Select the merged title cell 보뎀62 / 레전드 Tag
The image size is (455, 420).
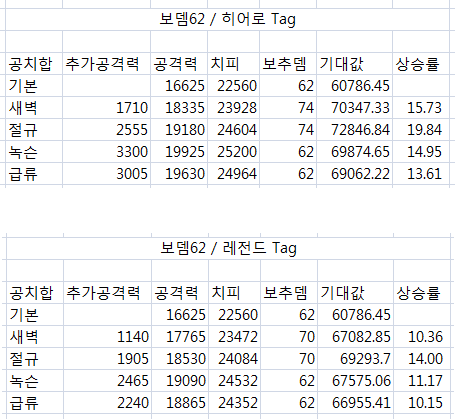(228, 248)
